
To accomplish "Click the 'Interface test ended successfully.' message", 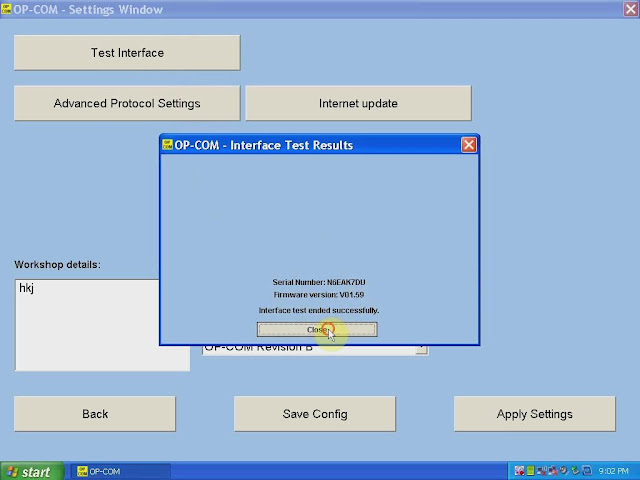I will click(319, 310).
